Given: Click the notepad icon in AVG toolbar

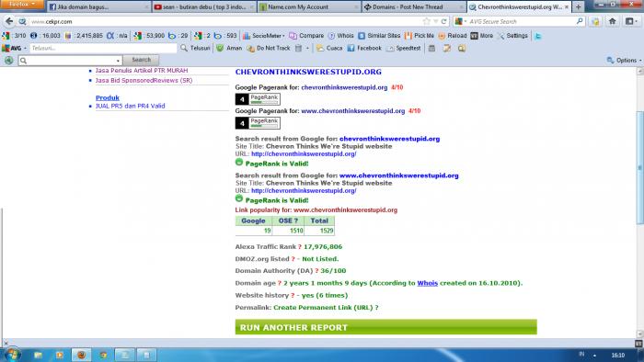Looking at the screenshot, I should pos(447,48).
